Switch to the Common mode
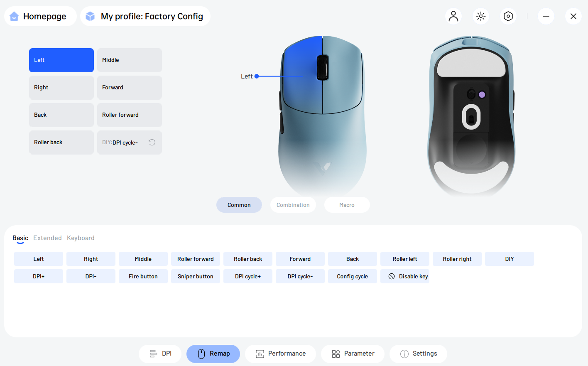 coord(239,205)
